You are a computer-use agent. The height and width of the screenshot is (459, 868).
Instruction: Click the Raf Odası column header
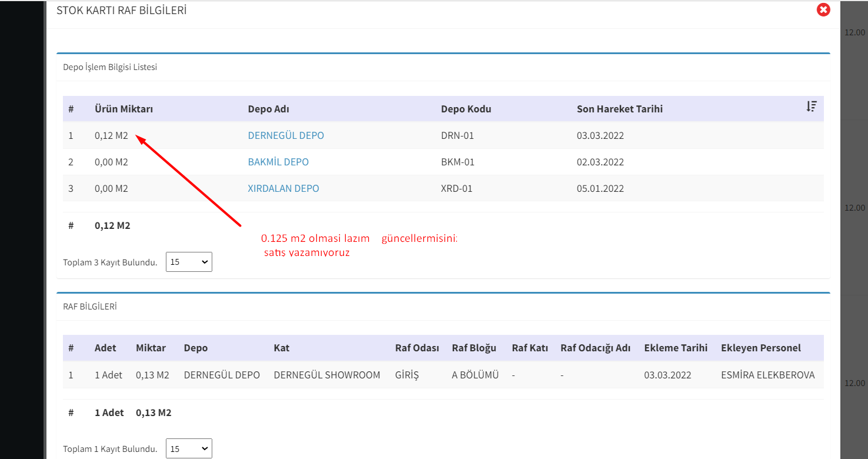(417, 348)
